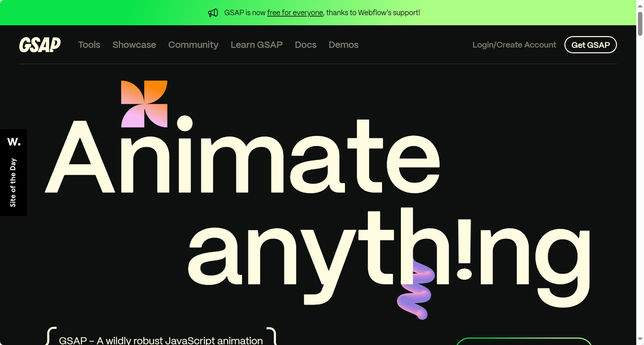The image size is (644, 345).
Task: Click the purple squiggle graphic
Action: (x=415, y=289)
